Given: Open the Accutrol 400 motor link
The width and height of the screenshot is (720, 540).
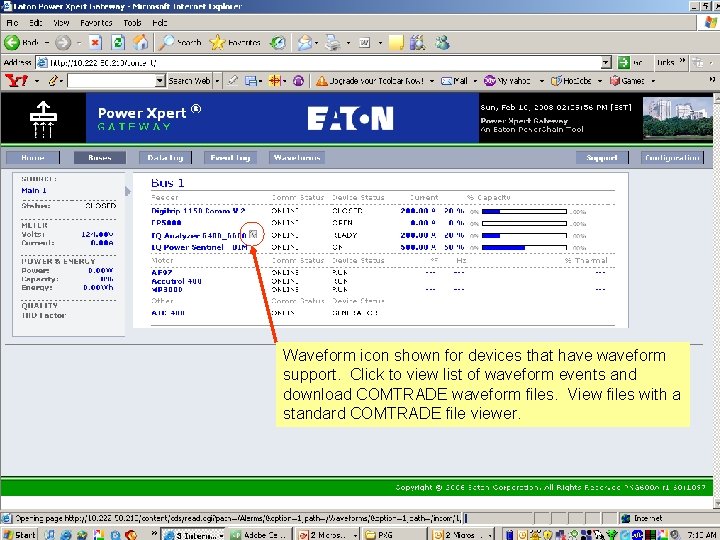Looking at the screenshot, I should (176, 281).
